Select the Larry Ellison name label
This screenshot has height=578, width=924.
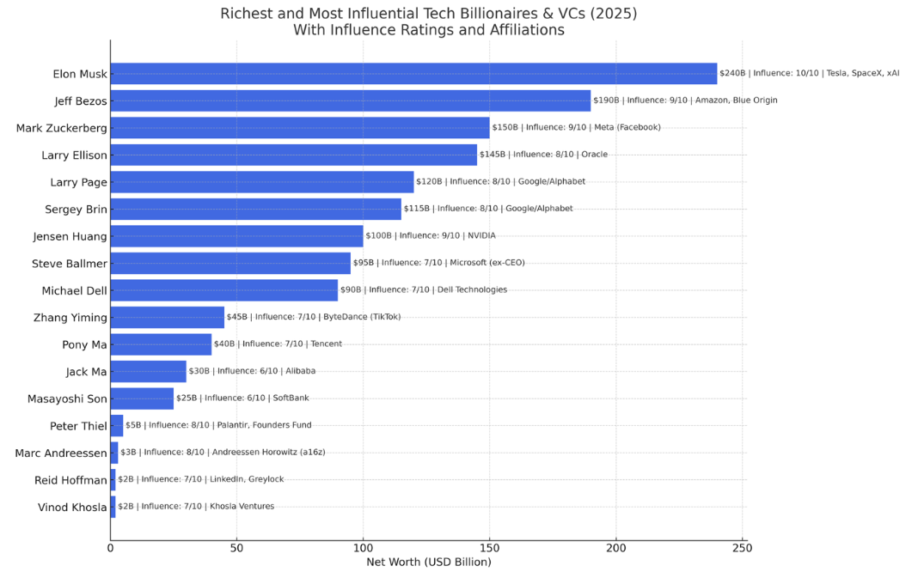coord(74,155)
